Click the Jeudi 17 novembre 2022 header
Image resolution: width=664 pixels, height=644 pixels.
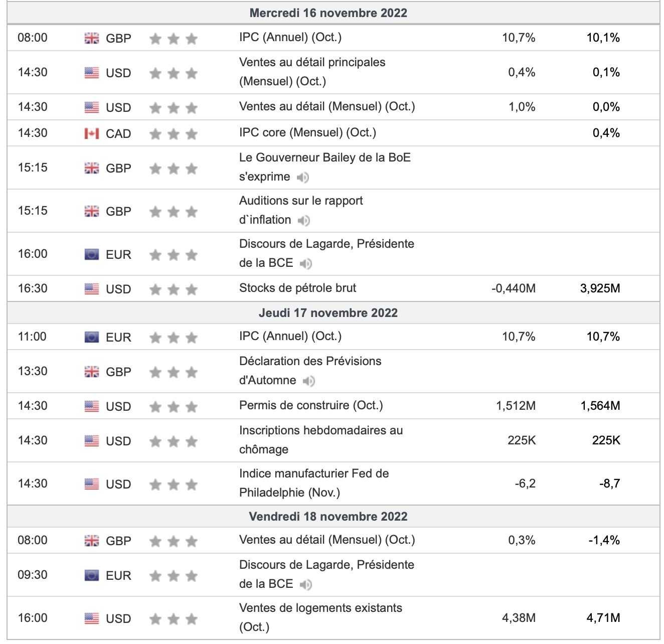328,313
